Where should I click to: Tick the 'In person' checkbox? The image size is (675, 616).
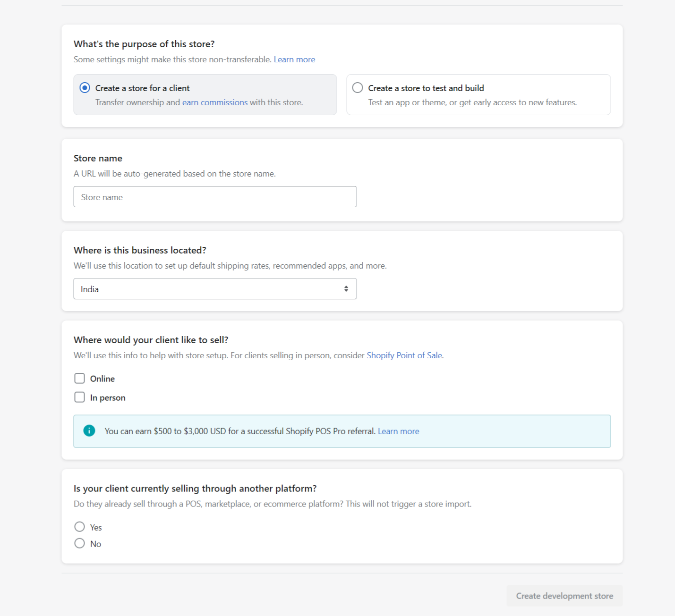[79, 397]
